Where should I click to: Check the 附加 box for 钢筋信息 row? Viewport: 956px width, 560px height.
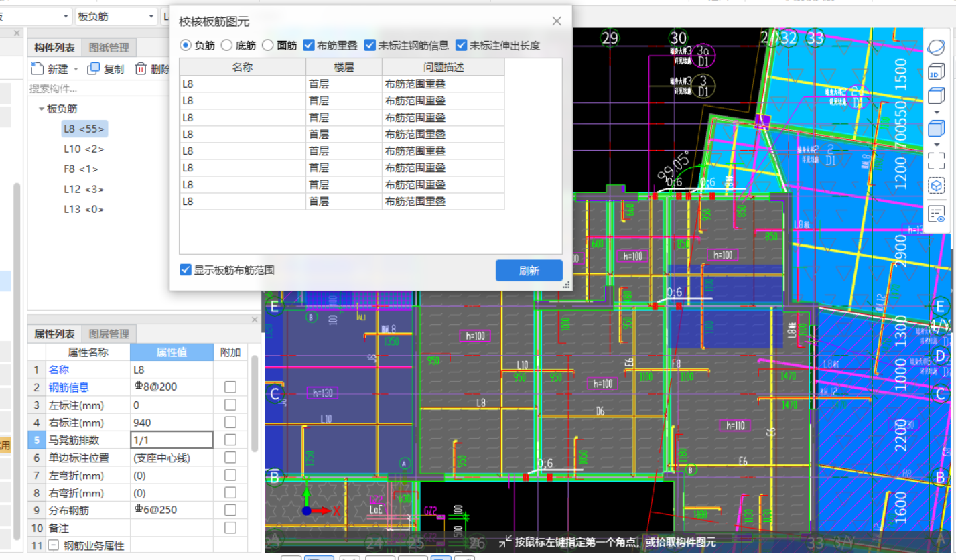click(230, 387)
